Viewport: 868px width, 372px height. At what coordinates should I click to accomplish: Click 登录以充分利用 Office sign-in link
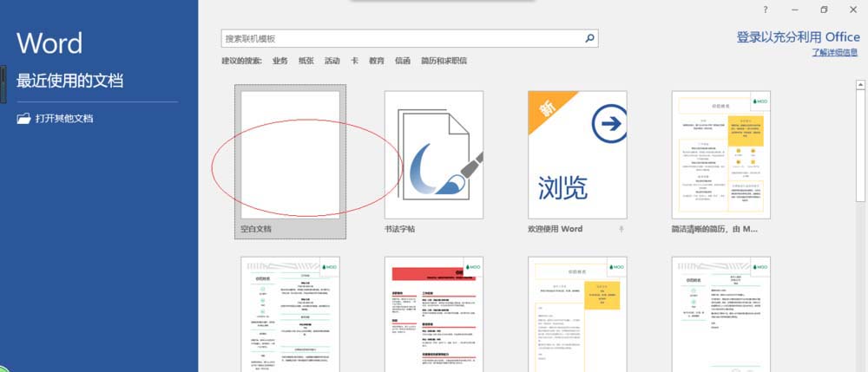(x=798, y=37)
